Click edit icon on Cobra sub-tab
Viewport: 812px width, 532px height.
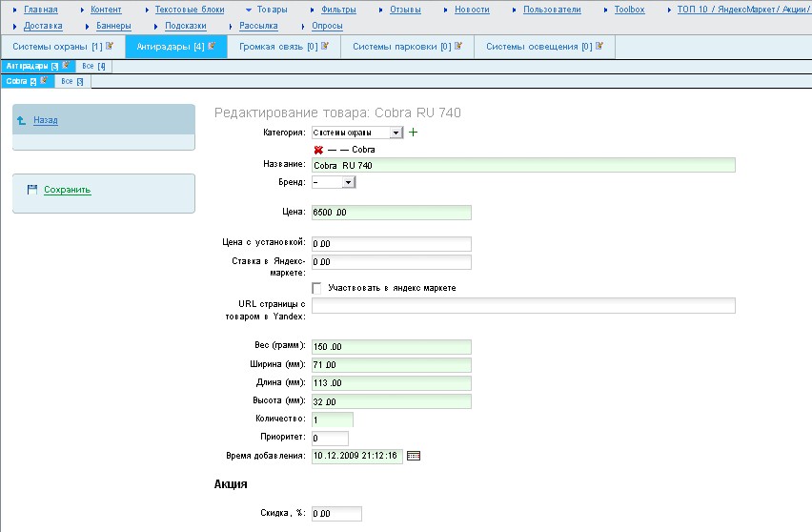[x=44, y=80]
